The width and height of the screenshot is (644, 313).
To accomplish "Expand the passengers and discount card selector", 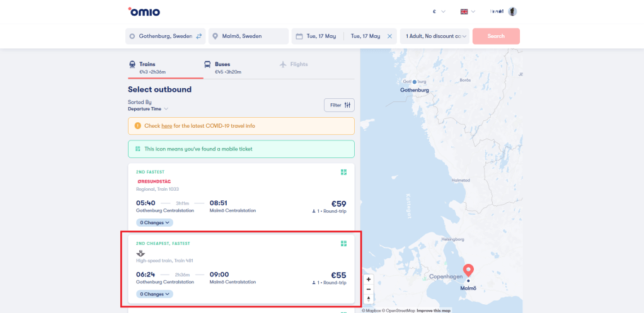I will [x=437, y=37].
